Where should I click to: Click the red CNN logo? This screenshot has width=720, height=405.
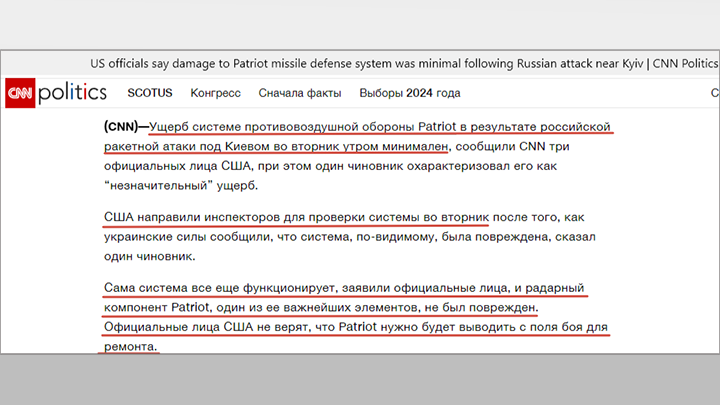pyautogui.click(x=20, y=93)
